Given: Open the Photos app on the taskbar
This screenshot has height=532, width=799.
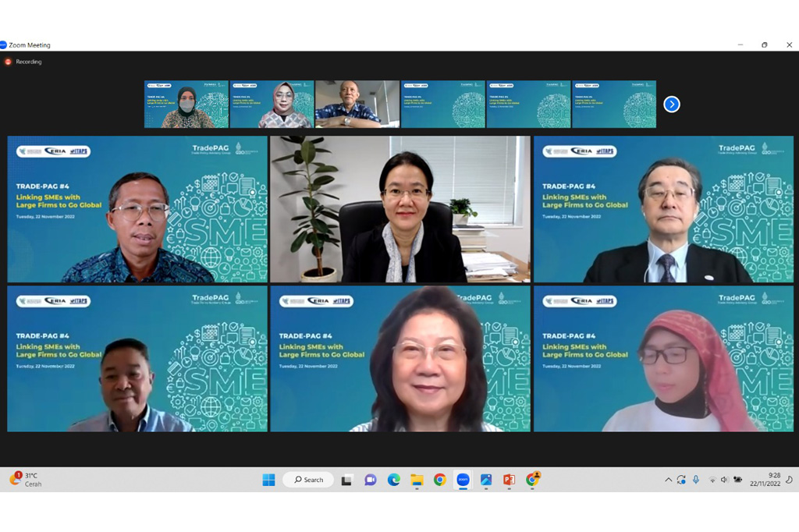Looking at the screenshot, I should [486, 480].
